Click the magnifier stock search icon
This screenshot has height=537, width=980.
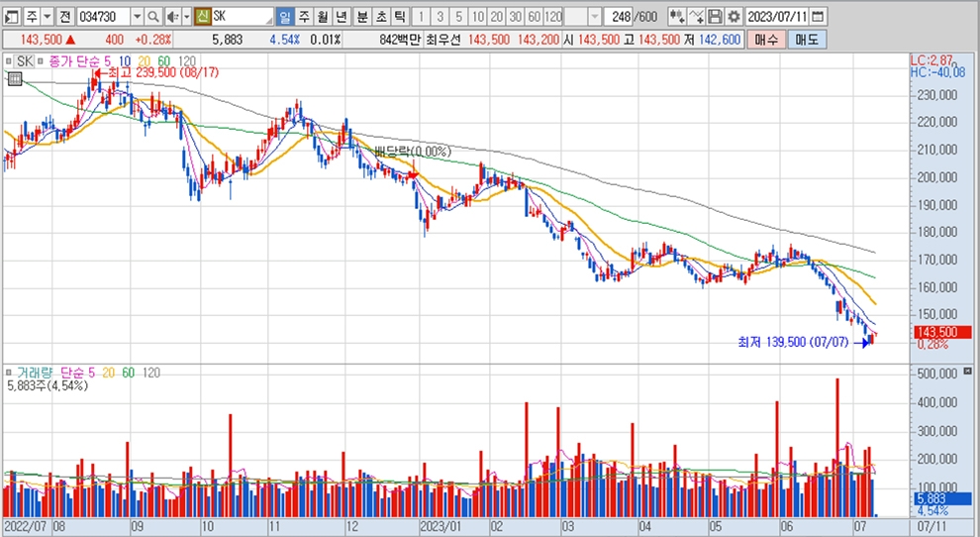(x=154, y=17)
